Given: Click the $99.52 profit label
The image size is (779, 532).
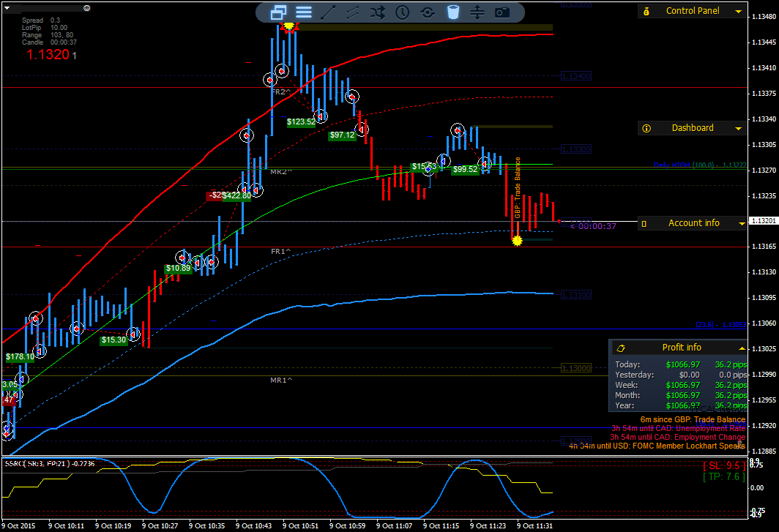Looking at the screenshot, I should click(465, 169).
